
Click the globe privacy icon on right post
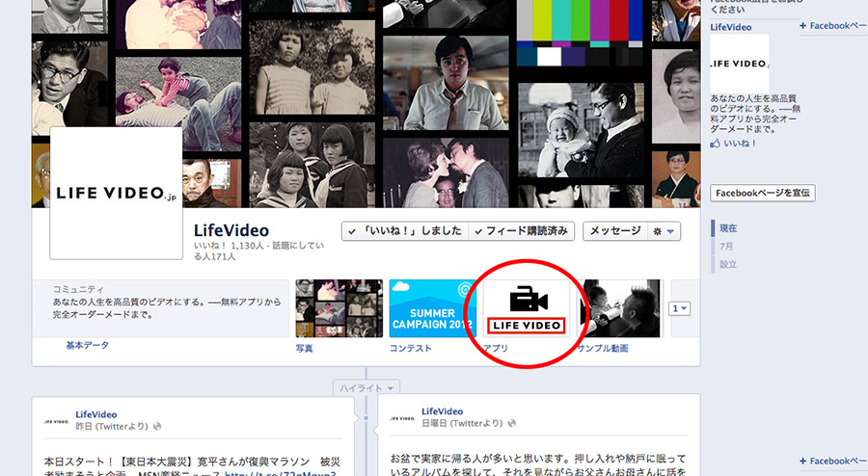pyautogui.click(x=512, y=423)
